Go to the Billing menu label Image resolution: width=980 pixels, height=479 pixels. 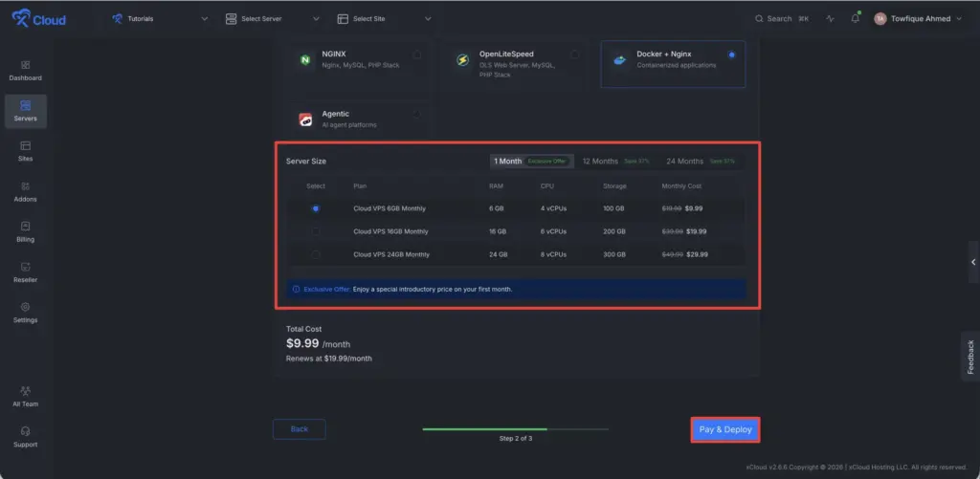pos(26,240)
